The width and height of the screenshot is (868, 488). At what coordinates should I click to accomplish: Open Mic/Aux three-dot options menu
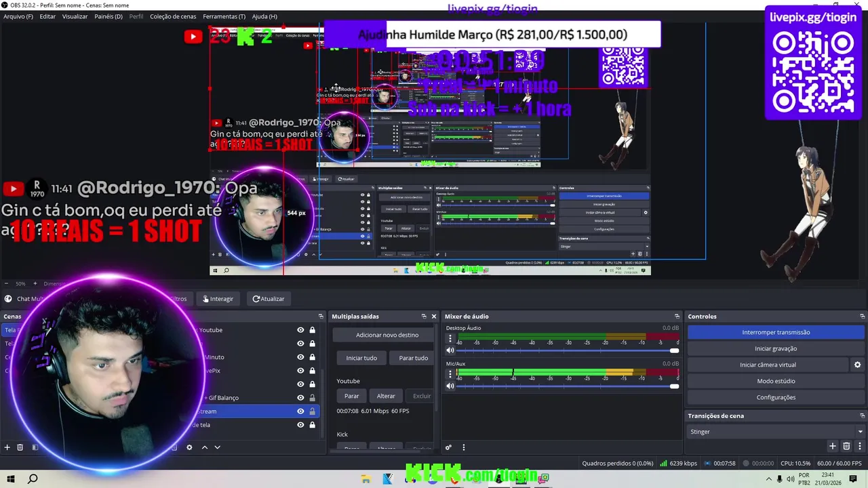450,373
